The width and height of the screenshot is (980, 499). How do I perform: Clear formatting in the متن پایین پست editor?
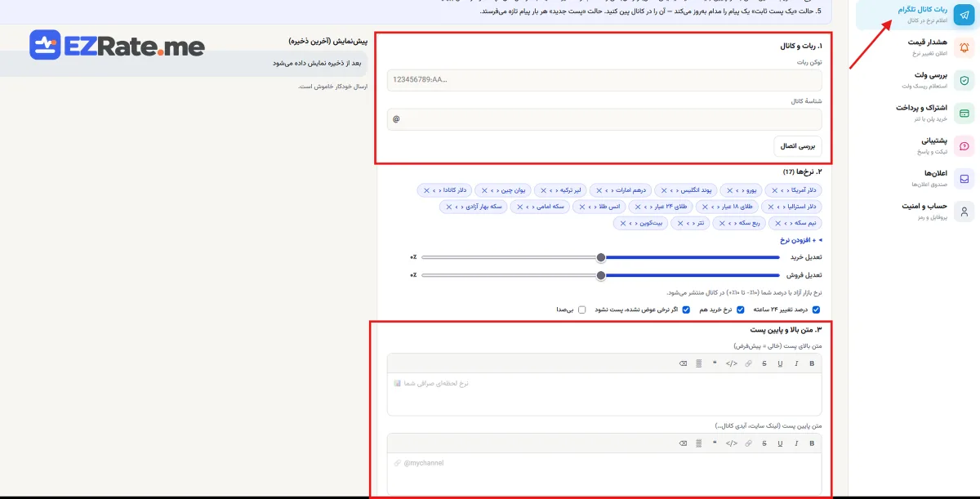click(683, 443)
